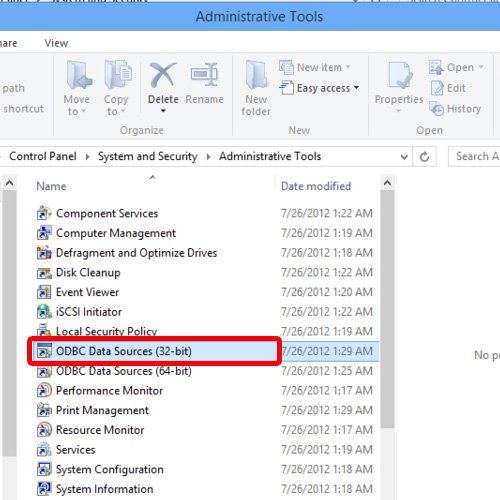
Task: Click the Copy to ribbon icon
Action: click(x=118, y=75)
